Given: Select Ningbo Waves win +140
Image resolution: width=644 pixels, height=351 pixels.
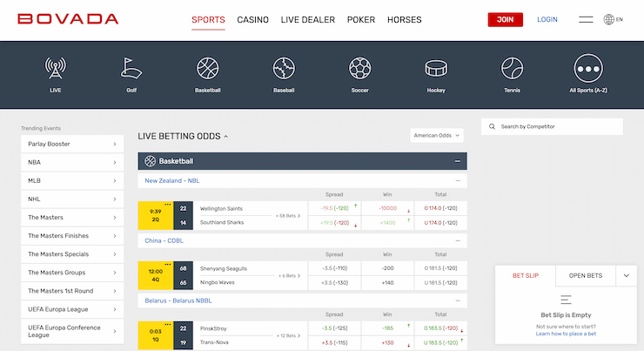Looking at the screenshot, I should coord(387,283).
